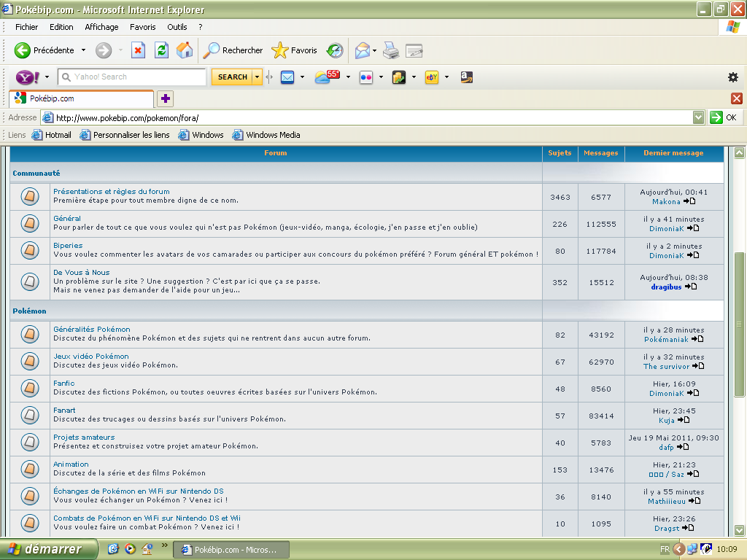747x560 pixels.
Task: Click the scroll down arrow
Action: coord(739,530)
